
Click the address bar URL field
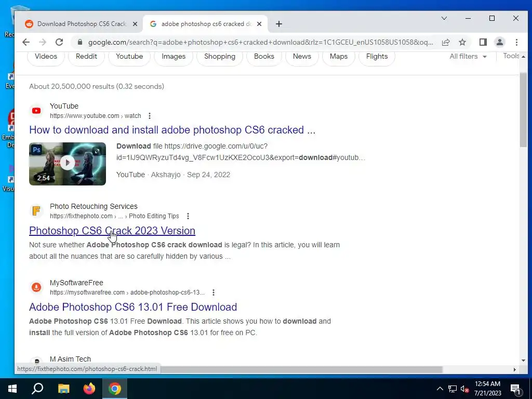tap(260, 42)
